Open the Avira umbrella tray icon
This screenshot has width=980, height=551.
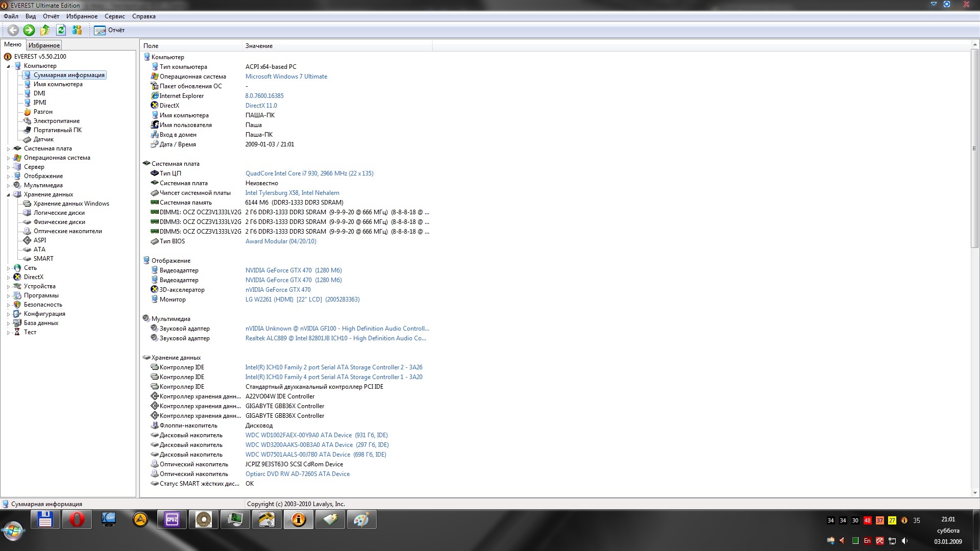point(879,541)
